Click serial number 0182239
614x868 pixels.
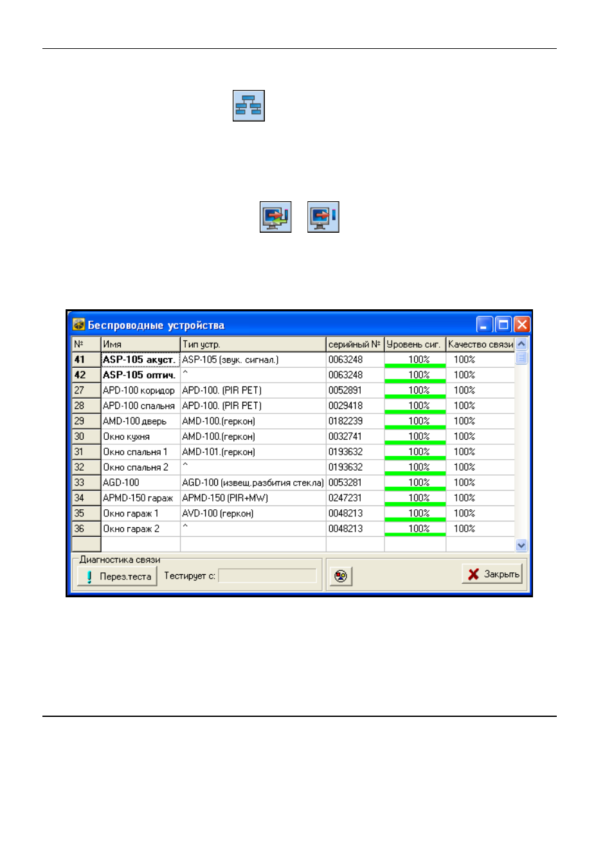coord(355,421)
